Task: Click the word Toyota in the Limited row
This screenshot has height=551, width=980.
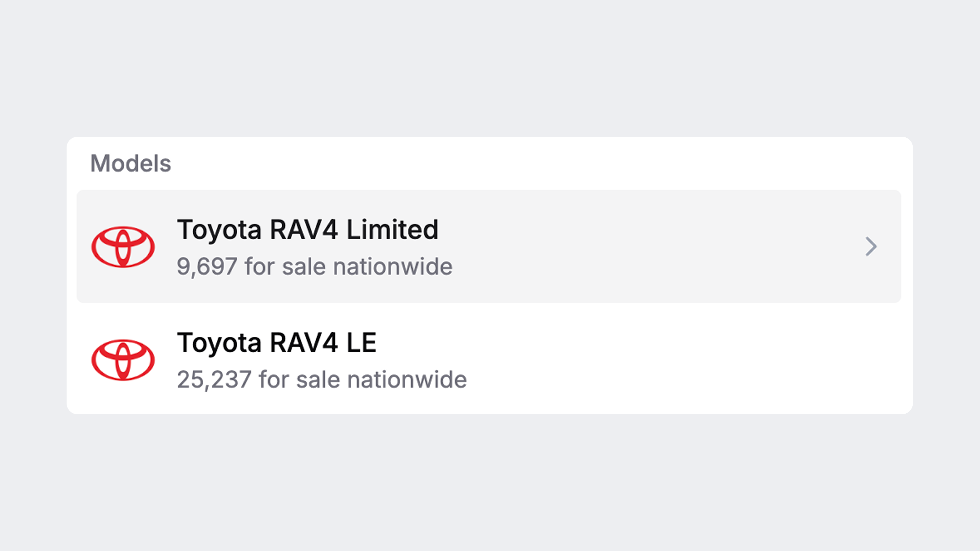Action: 219,230
